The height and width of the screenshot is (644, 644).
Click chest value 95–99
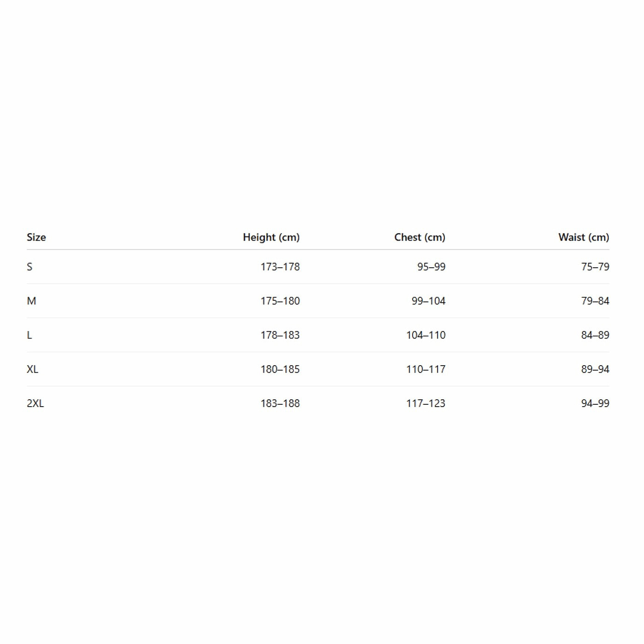pyautogui.click(x=431, y=267)
